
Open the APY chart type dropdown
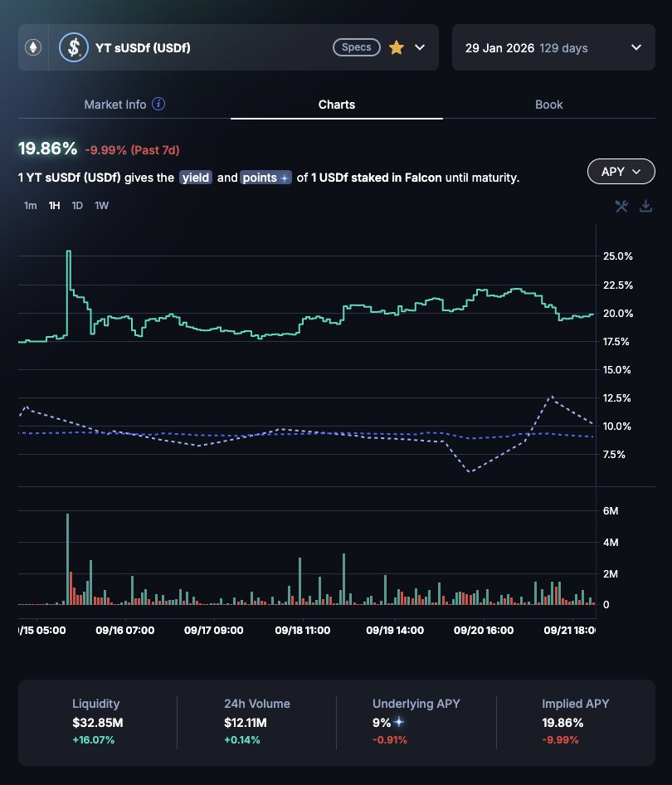coord(621,172)
